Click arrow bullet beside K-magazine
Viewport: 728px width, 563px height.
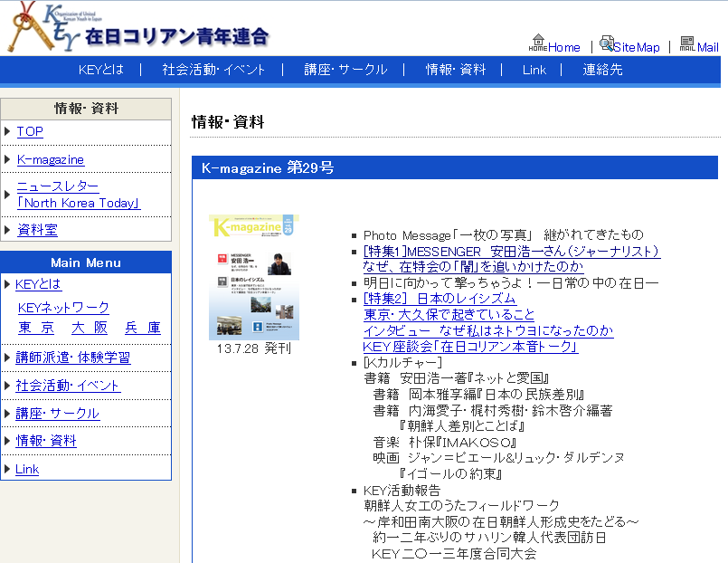(x=7, y=159)
